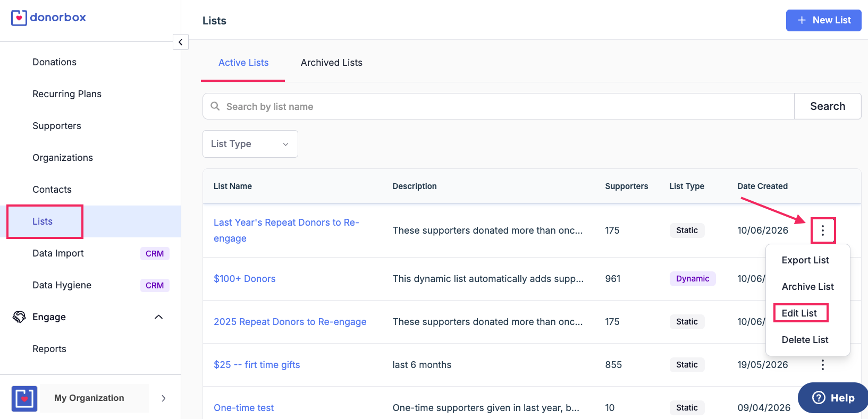Click supporters count 855
868x419 pixels.
click(613, 365)
